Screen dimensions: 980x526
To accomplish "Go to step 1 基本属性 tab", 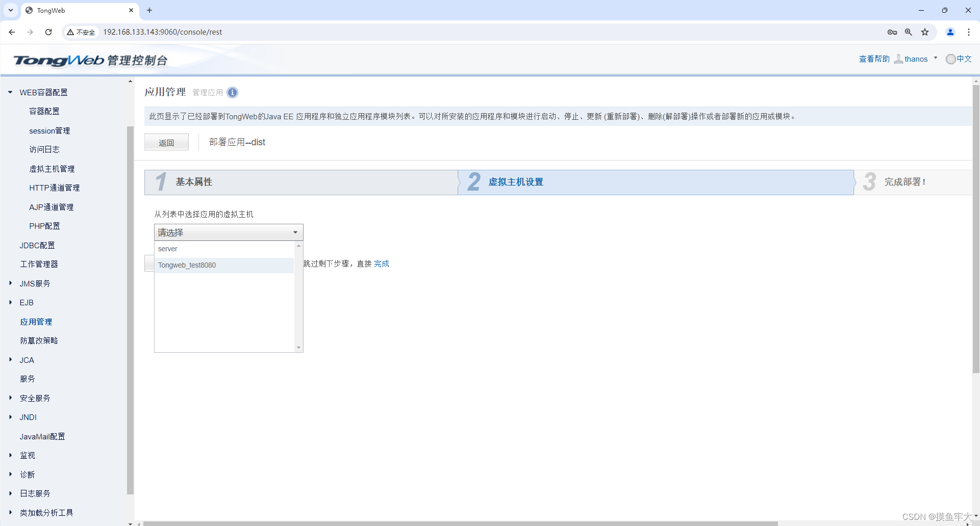I will [301, 182].
